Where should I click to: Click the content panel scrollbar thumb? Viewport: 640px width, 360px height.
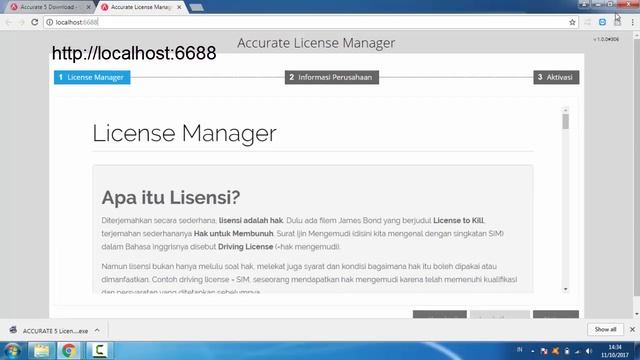[x=565, y=122]
